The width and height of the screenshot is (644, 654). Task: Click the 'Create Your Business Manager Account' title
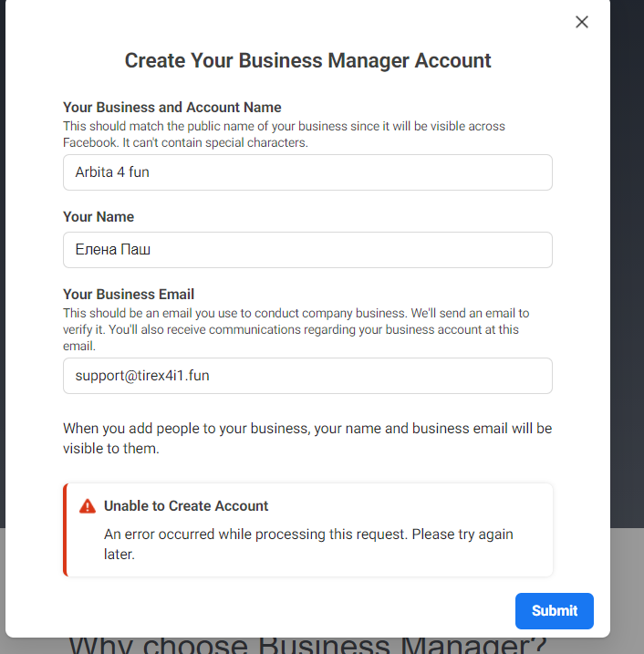[307, 60]
